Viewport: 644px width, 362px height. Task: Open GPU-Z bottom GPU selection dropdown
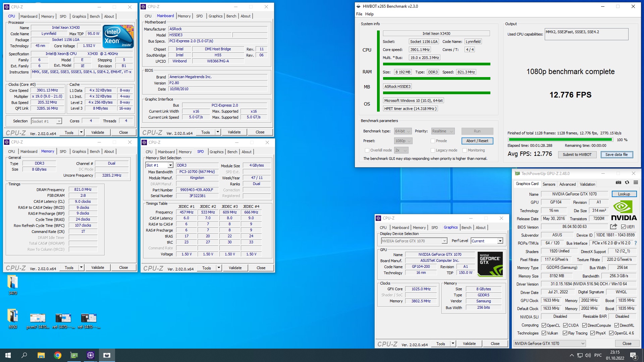coord(550,344)
